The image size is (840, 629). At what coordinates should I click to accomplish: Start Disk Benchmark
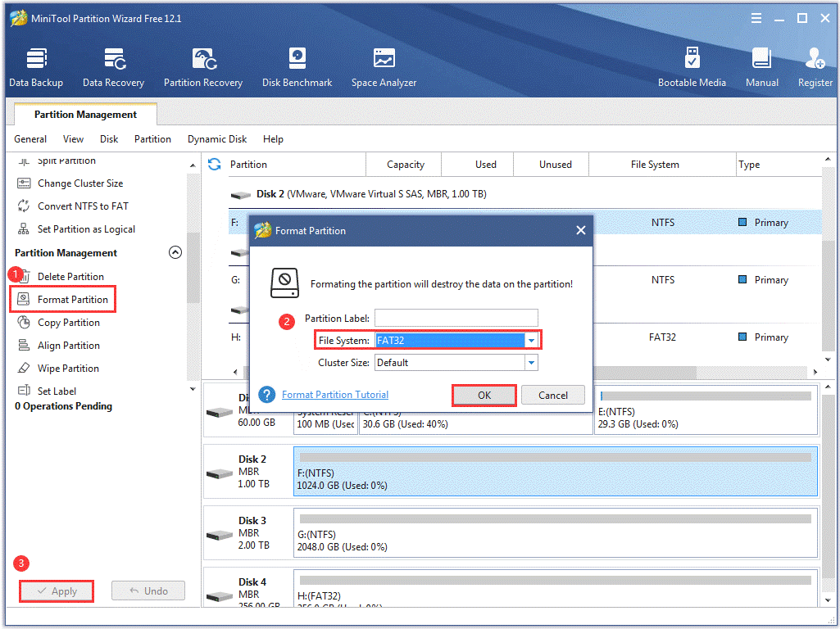click(297, 67)
